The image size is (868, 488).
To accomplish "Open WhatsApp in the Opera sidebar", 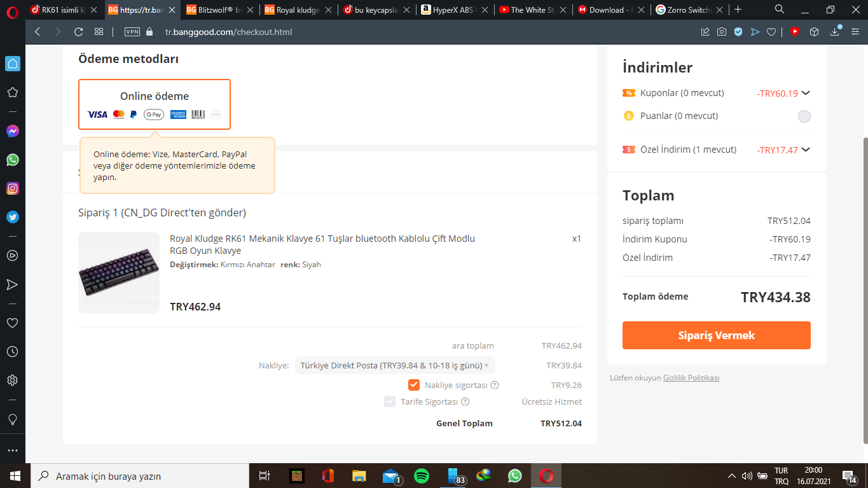I will (12, 160).
